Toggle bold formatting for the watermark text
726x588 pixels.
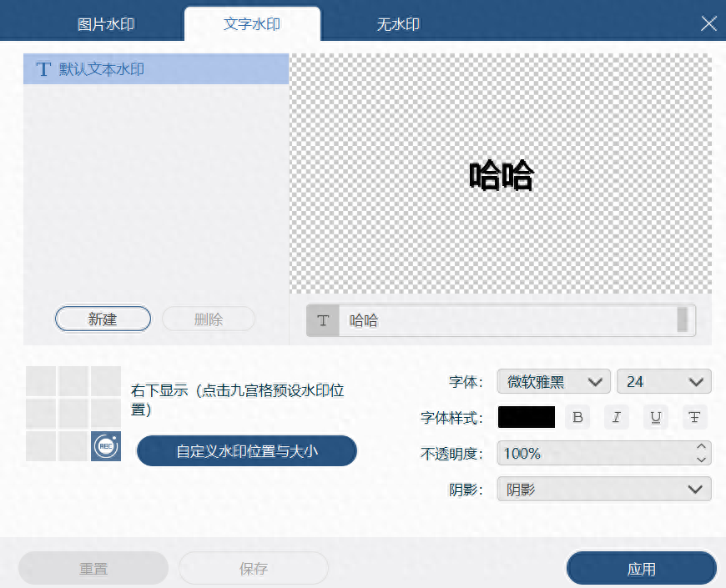click(577, 417)
